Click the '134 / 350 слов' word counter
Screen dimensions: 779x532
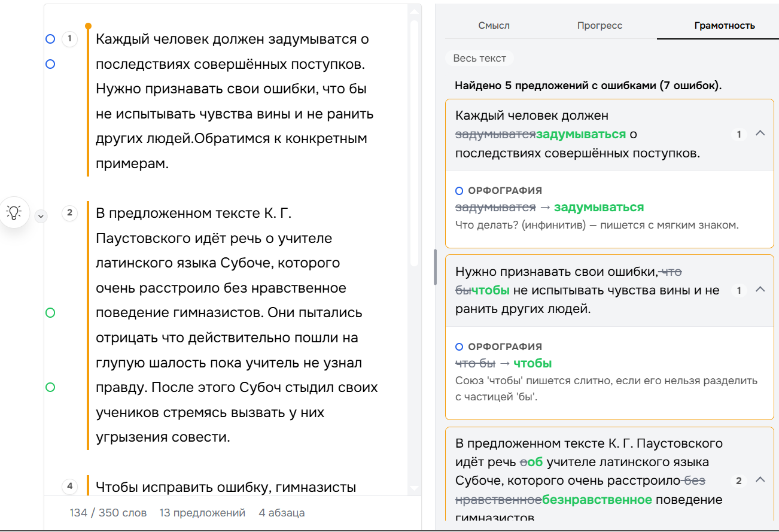click(108, 513)
